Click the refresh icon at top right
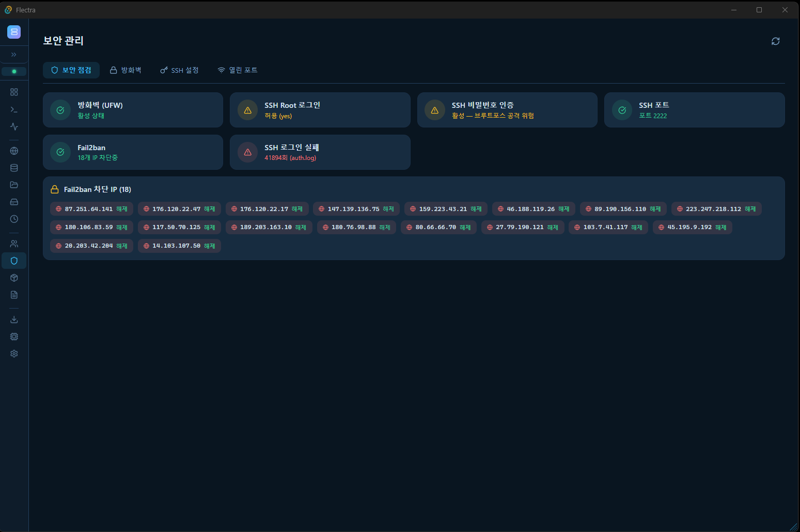This screenshot has width=800, height=532. 775,41
